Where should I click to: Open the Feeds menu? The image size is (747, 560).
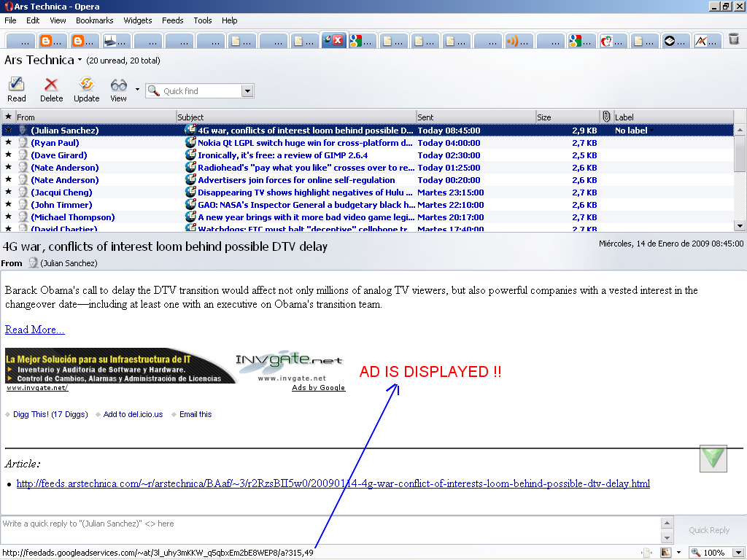[173, 20]
